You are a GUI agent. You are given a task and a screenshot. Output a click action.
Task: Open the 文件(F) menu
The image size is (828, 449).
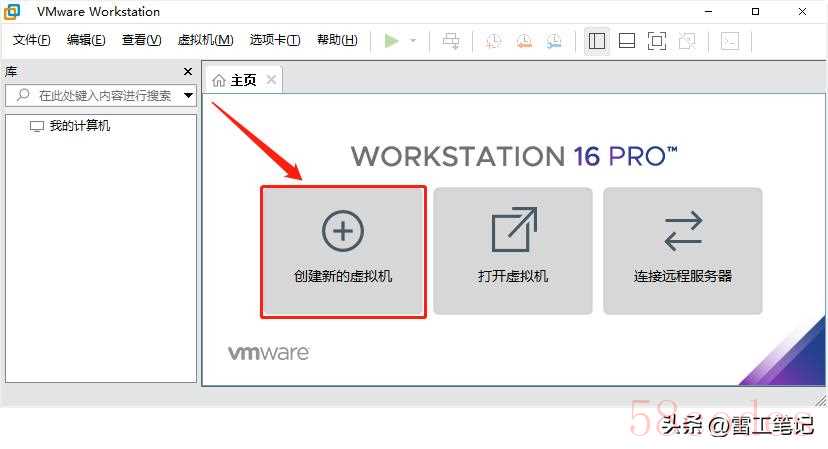[x=31, y=40]
